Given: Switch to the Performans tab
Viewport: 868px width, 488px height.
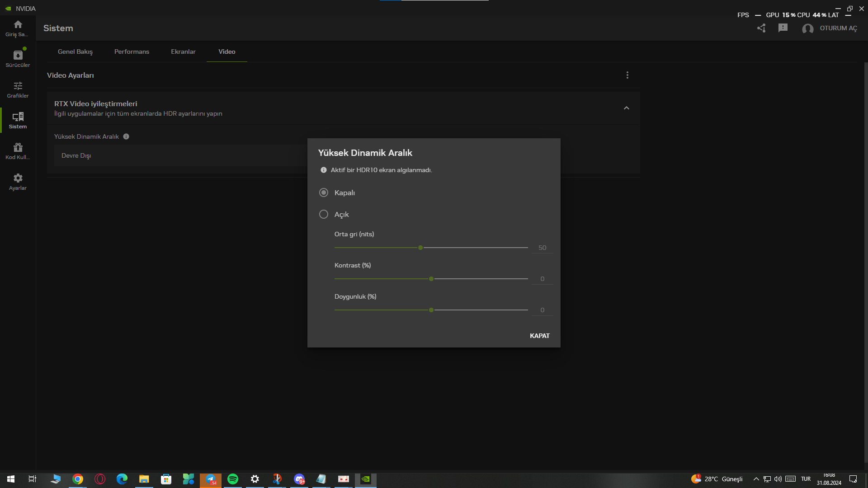Looking at the screenshot, I should click(x=132, y=52).
